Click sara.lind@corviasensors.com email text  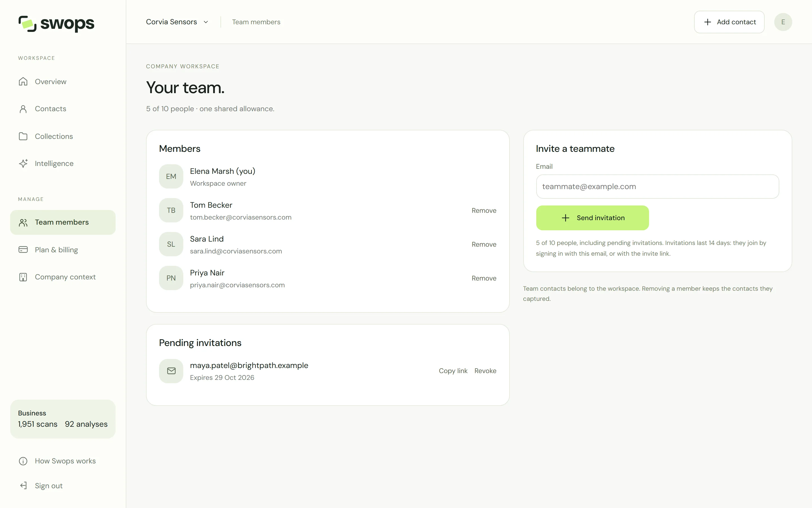236,251
